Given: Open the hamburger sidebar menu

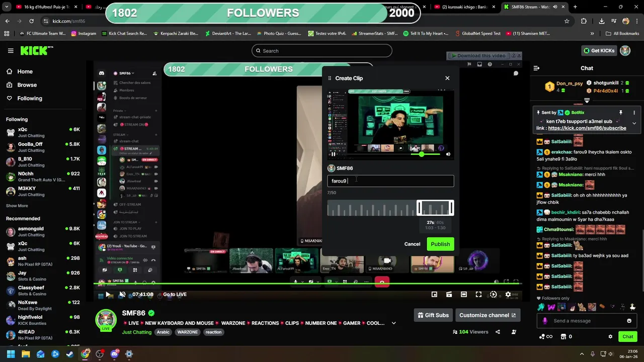Looking at the screenshot, I should click(x=11, y=51).
